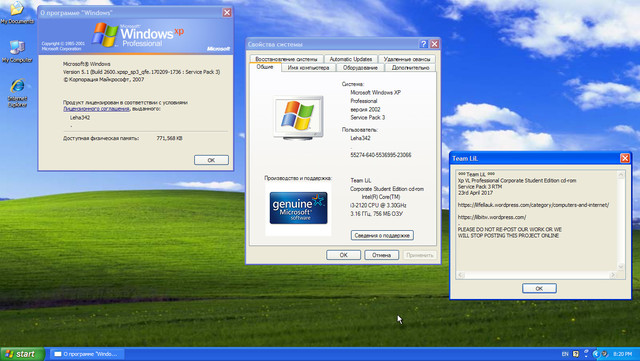Open the license agreement link
This screenshot has height=361, width=640.
96,109
